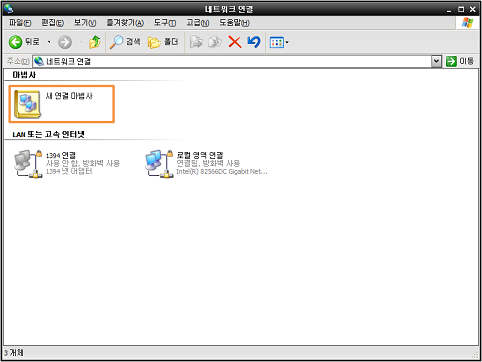Maximize the 네트워크 연결 window
Viewport: 482px width, 362px height.
click(461, 9)
